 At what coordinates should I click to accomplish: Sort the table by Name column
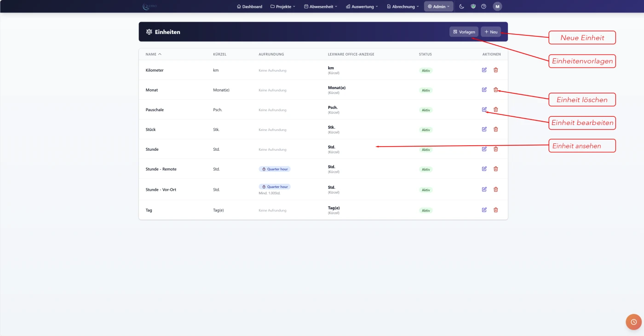tap(153, 54)
